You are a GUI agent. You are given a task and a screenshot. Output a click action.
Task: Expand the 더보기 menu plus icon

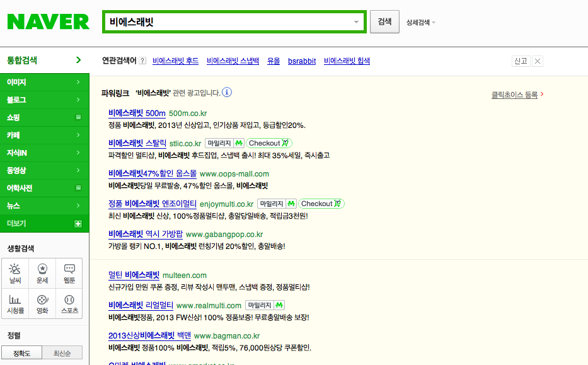tap(78, 224)
